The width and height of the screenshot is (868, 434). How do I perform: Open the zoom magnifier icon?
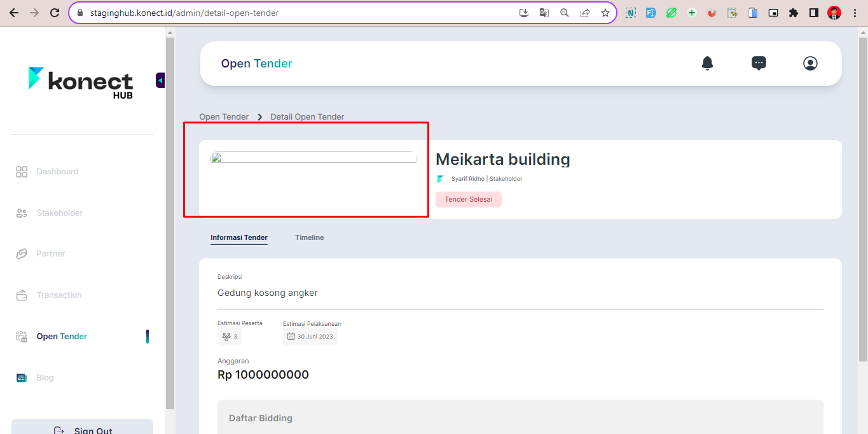pos(565,13)
